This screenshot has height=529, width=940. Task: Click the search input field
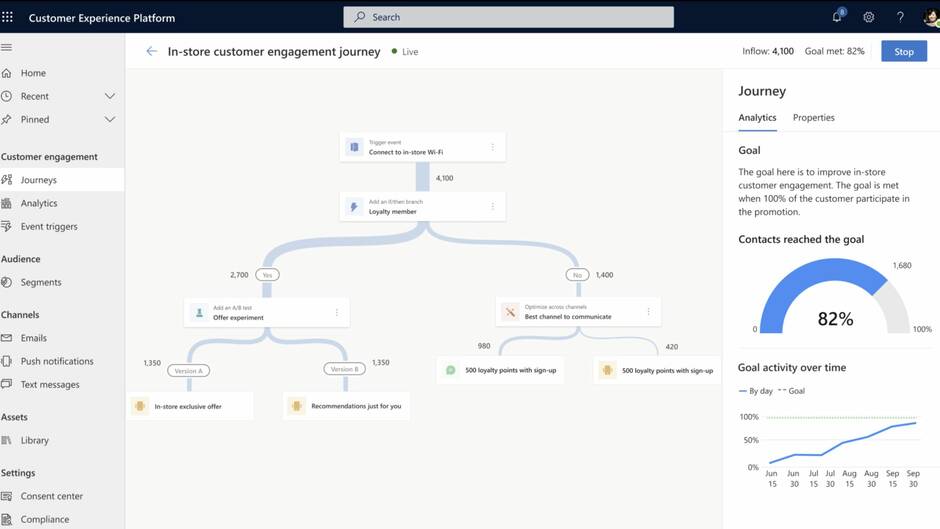point(508,17)
